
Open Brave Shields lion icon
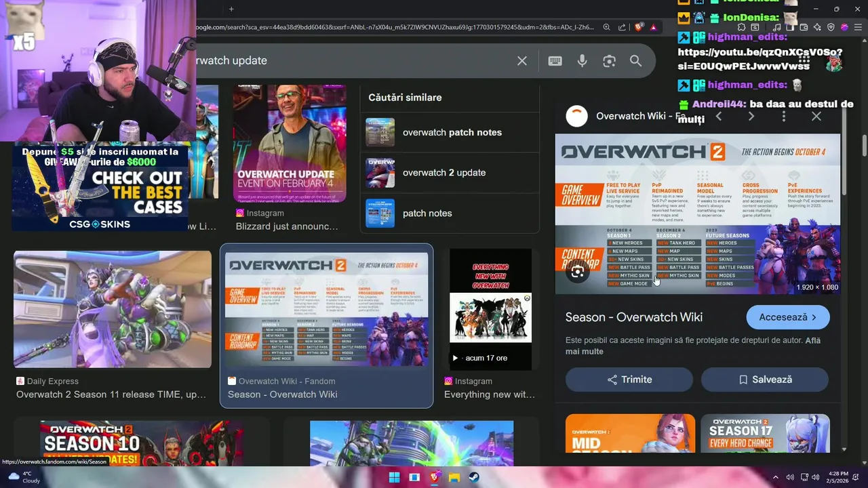click(x=639, y=27)
